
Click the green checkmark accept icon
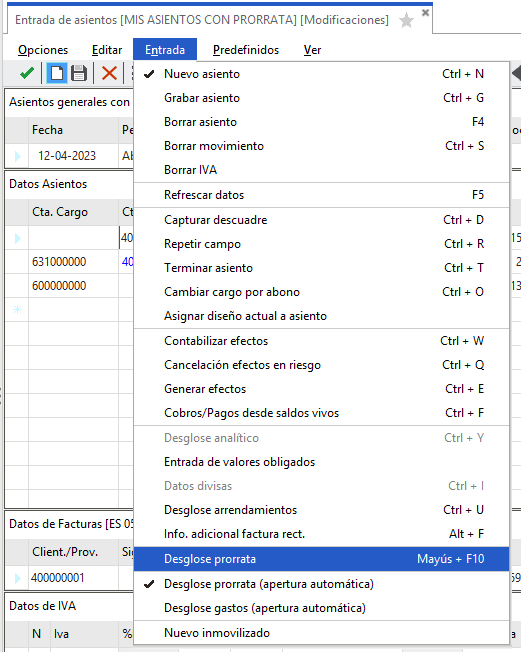point(27,74)
